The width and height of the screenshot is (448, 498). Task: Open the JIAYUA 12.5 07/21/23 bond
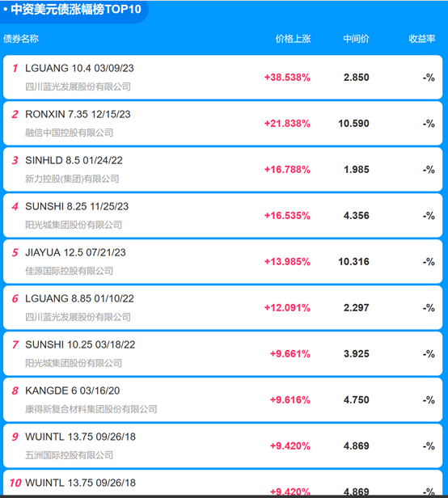[x=222, y=261]
